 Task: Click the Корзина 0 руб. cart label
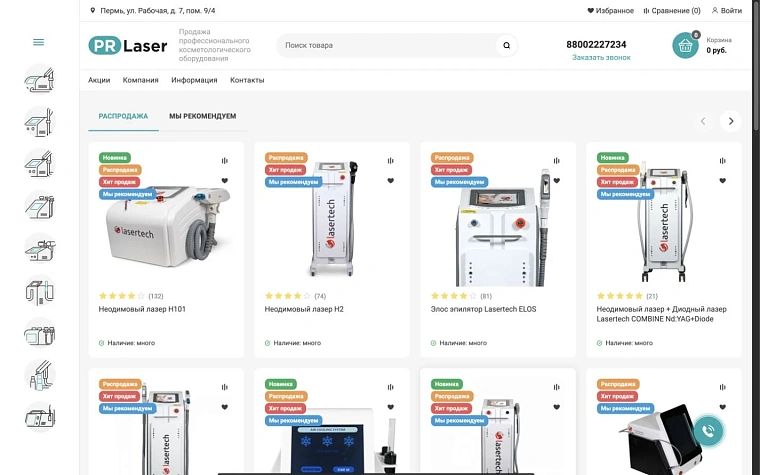point(719,46)
